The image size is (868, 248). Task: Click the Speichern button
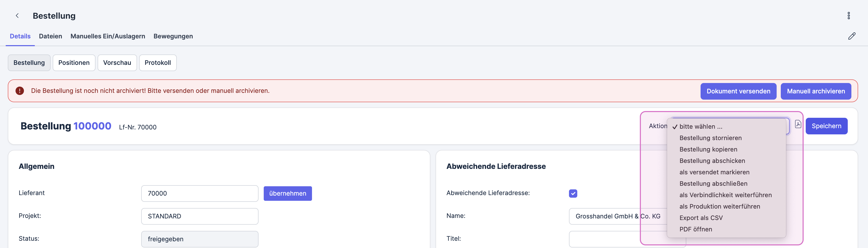826,126
